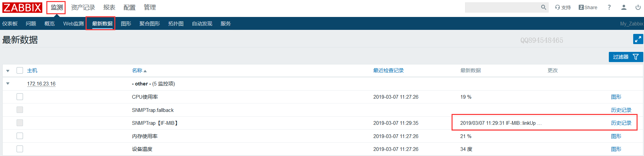Open the Zabbix Share link
Image resolution: width=644 pixels, height=156 pixels.
(x=588, y=7)
